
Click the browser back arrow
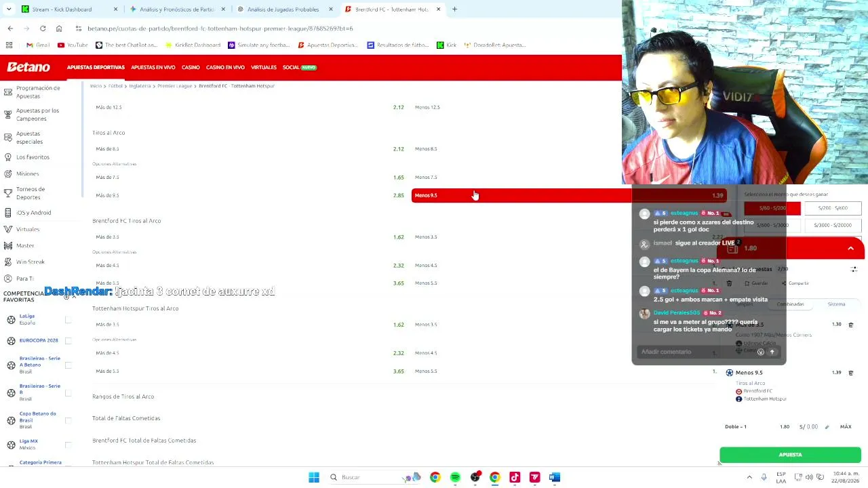click(10, 28)
